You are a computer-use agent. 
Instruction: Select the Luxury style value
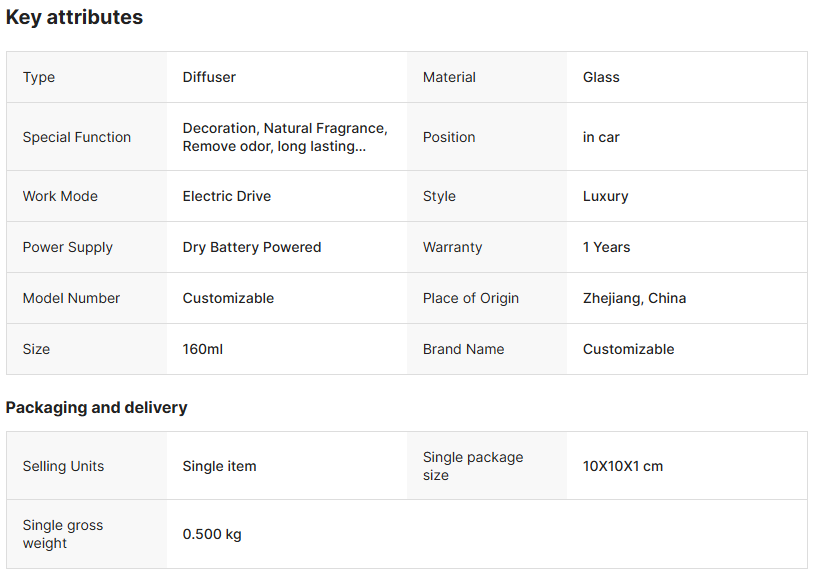click(605, 196)
